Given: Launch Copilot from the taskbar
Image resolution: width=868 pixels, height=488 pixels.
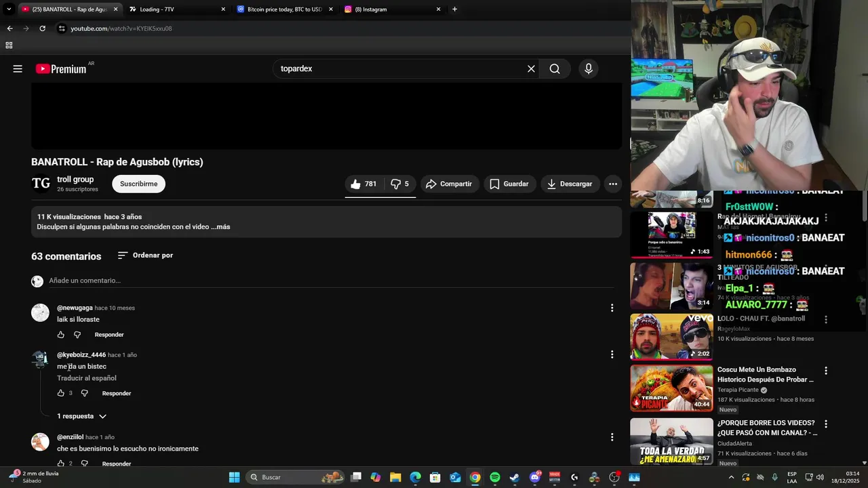Looking at the screenshot, I should pos(376,477).
